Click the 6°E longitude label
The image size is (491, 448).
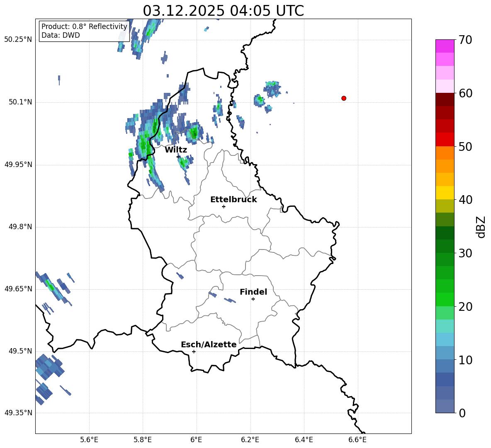tap(196, 440)
